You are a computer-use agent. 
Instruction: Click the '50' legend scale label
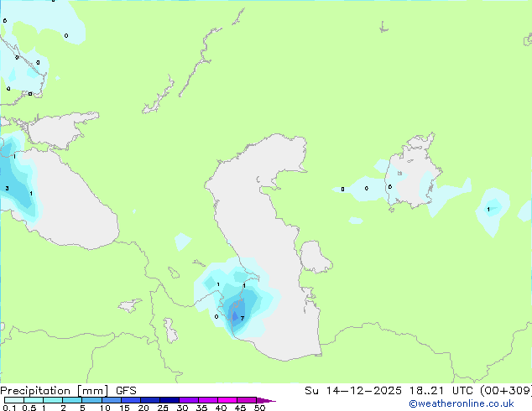tap(259, 408)
